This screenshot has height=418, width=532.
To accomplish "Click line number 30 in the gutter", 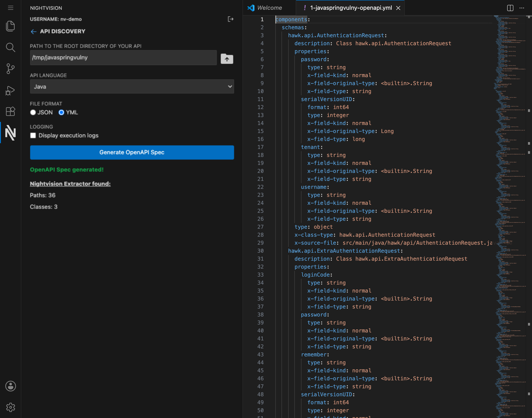I will click(260, 251).
